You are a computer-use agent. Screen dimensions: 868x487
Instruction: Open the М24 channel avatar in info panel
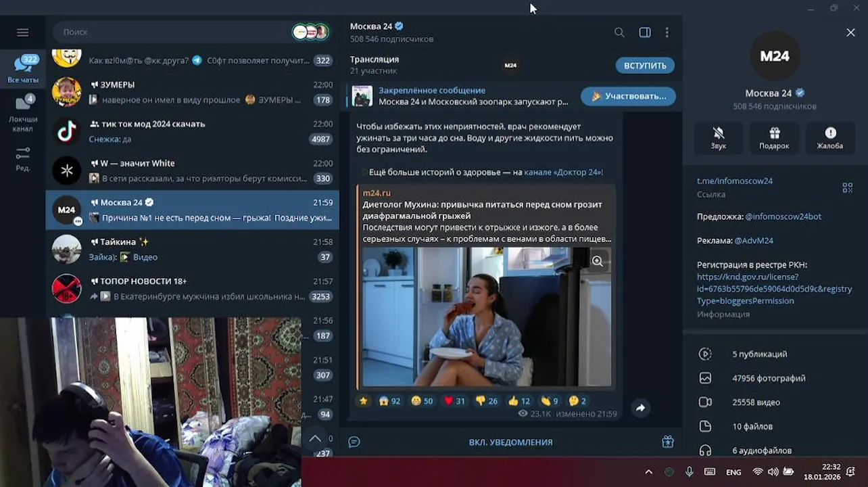pyautogui.click(x=775, y=56)
